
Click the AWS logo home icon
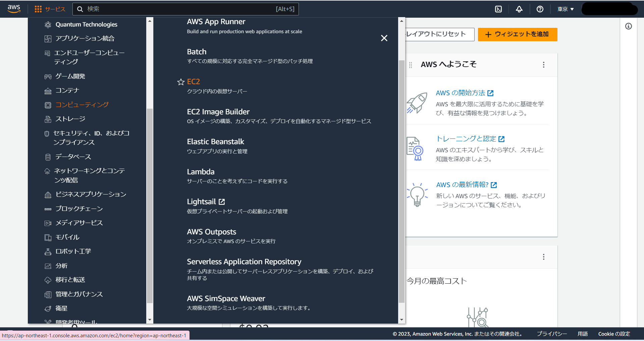(x=14, y=9)
